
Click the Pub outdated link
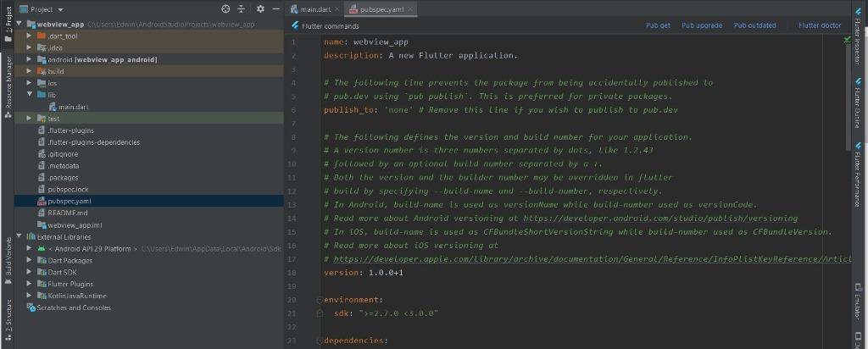click(x=754, y=25)
